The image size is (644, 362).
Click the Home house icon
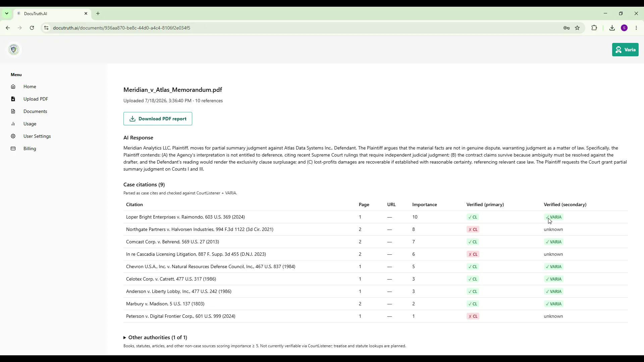pos(13,86)
